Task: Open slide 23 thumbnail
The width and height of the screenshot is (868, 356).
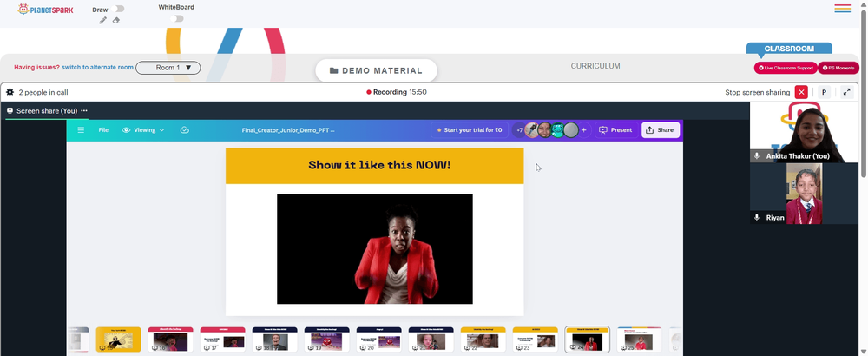Action: (535, 340)
